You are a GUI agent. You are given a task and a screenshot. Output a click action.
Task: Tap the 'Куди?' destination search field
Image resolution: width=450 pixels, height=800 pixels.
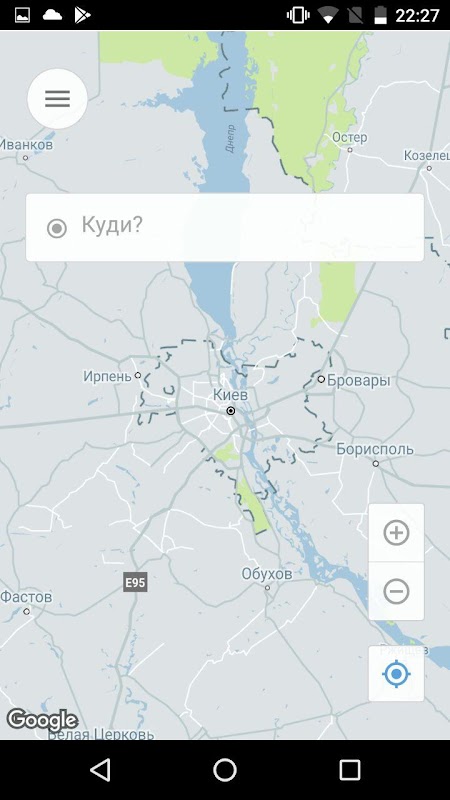click(224, 227)
